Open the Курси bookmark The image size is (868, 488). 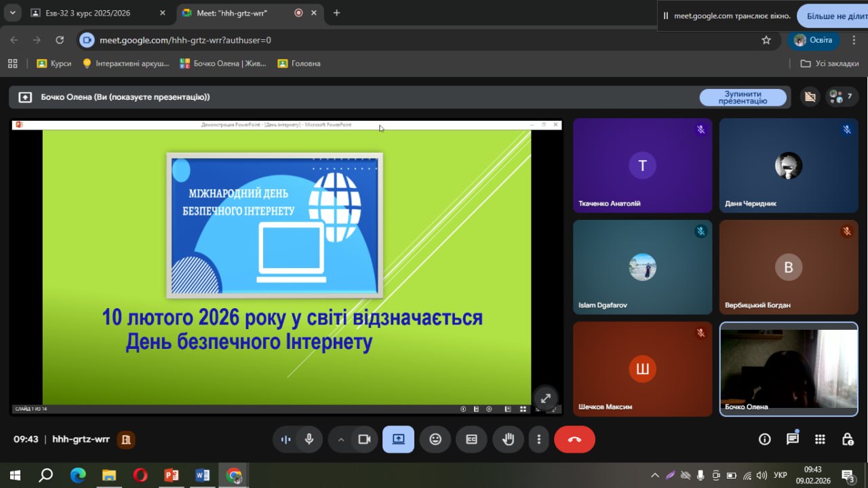click(x=54, y=63)
